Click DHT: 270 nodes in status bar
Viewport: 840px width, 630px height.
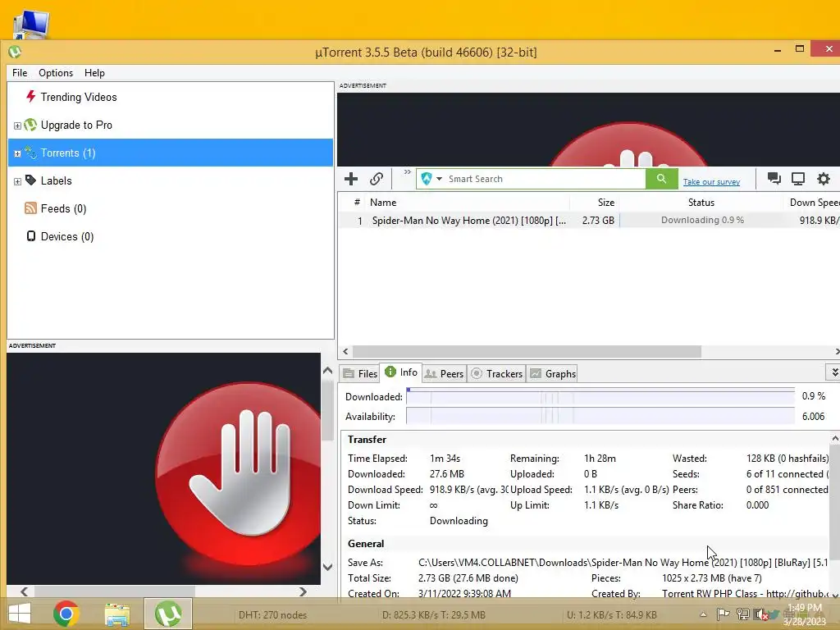click(272, 615)
